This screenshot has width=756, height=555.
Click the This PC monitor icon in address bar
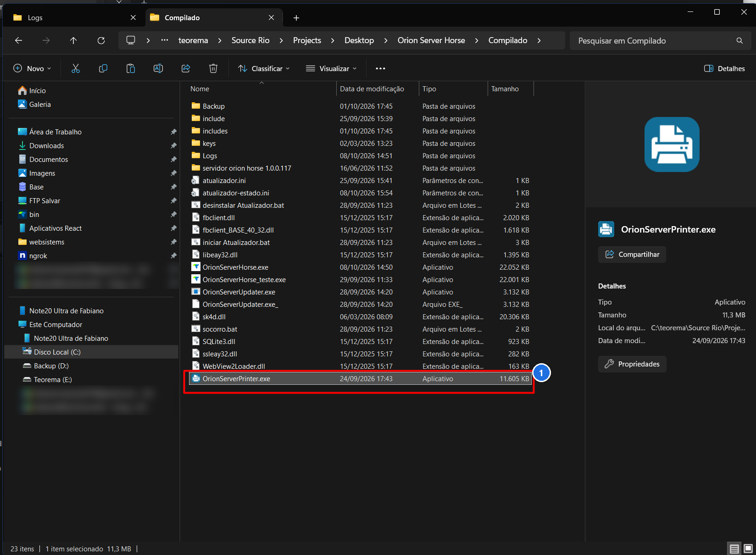131,40
